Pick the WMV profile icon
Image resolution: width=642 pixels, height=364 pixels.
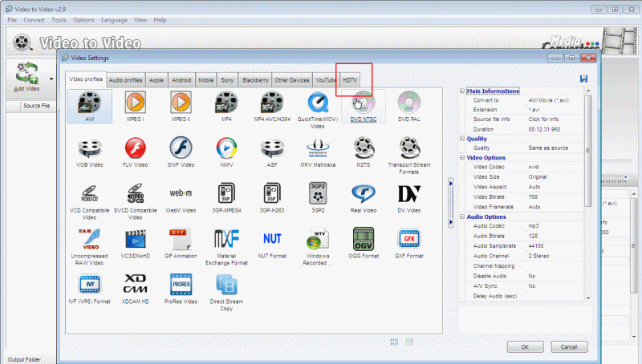(226, 148)
